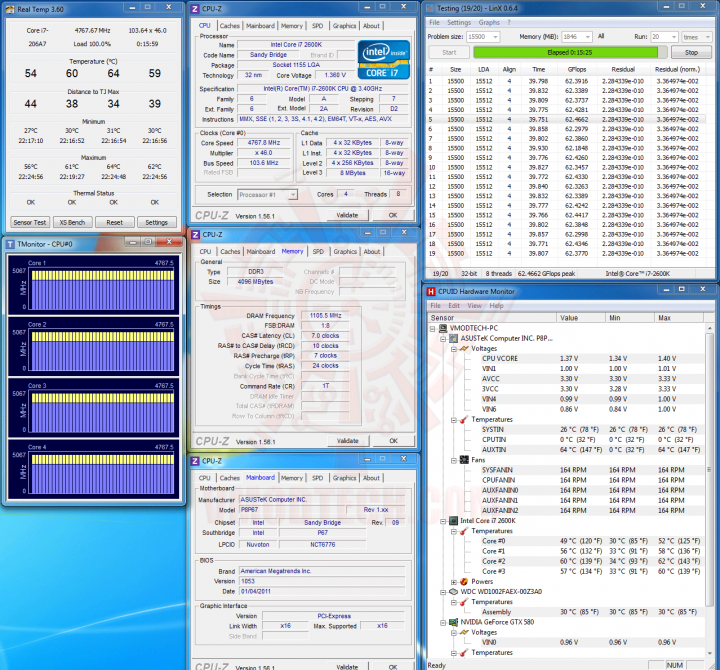Screen dimensions: 720x670
Task: Expand the Powers node
Action: pos(454,582)
